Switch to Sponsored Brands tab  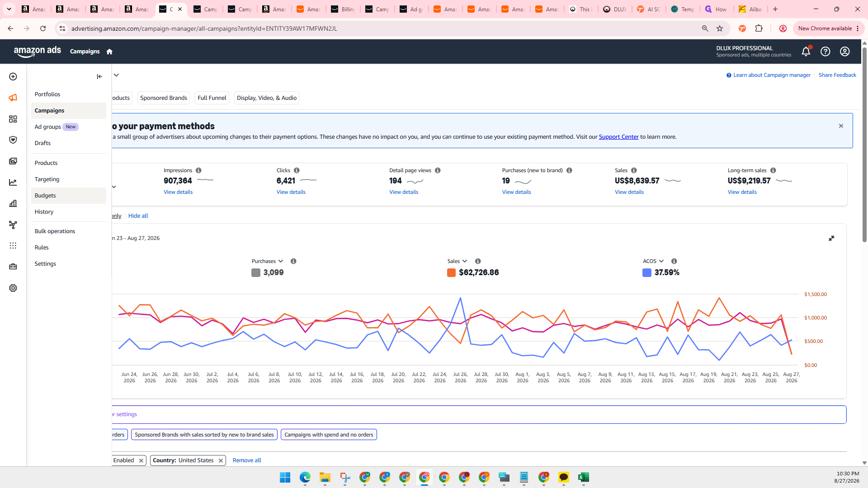164,98
